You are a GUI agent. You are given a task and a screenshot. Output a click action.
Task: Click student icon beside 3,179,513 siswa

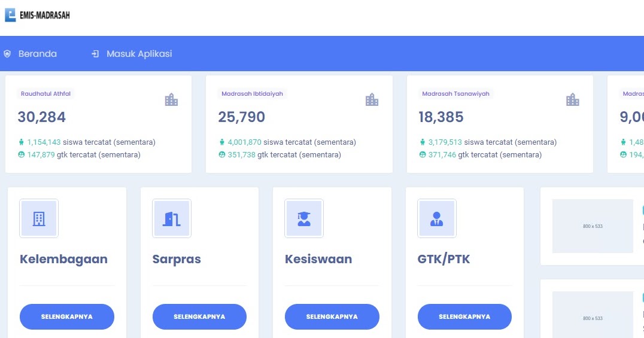[x=422, y=142]
